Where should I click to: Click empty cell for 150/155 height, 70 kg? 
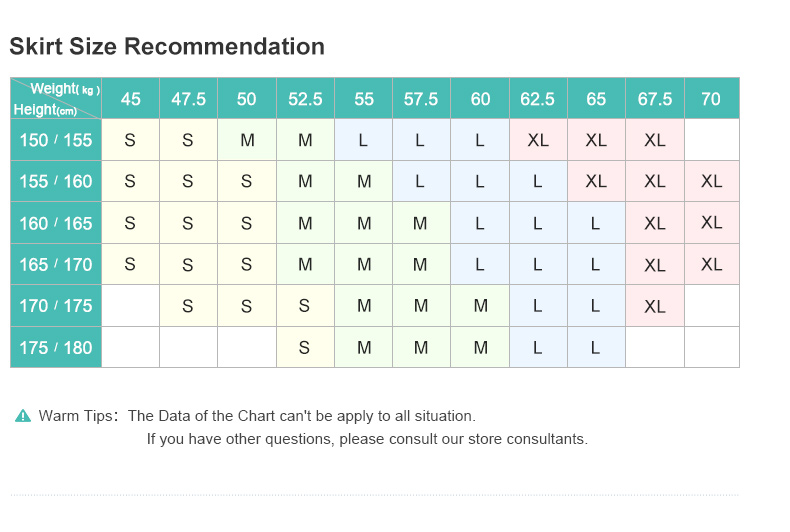coord(711,140)
